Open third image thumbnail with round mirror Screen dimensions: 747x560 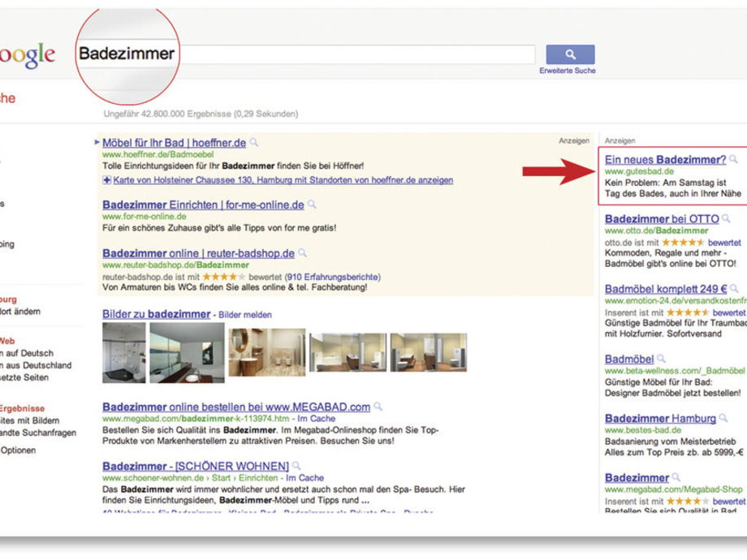coord(267,352)
